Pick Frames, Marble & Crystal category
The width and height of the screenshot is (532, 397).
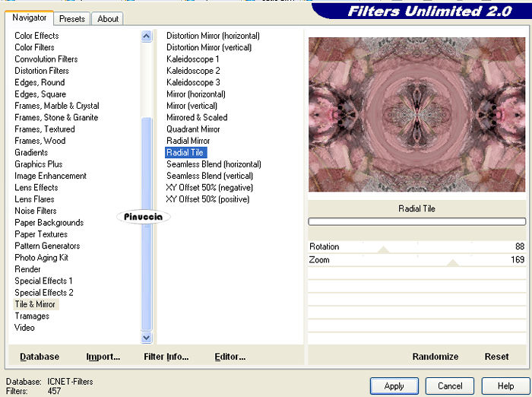click(57, 106)
